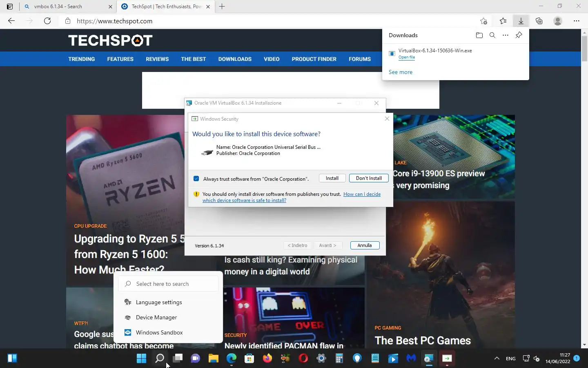Open more options in the Downloads panel
The height and width of the screenshot is (368, 588).
(506, 35)
